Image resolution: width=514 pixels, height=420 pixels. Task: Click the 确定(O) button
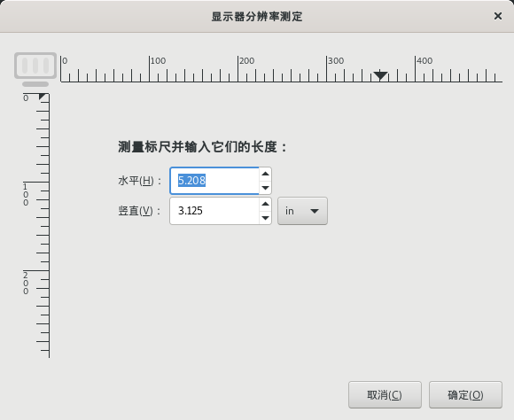tap(465, 395)
